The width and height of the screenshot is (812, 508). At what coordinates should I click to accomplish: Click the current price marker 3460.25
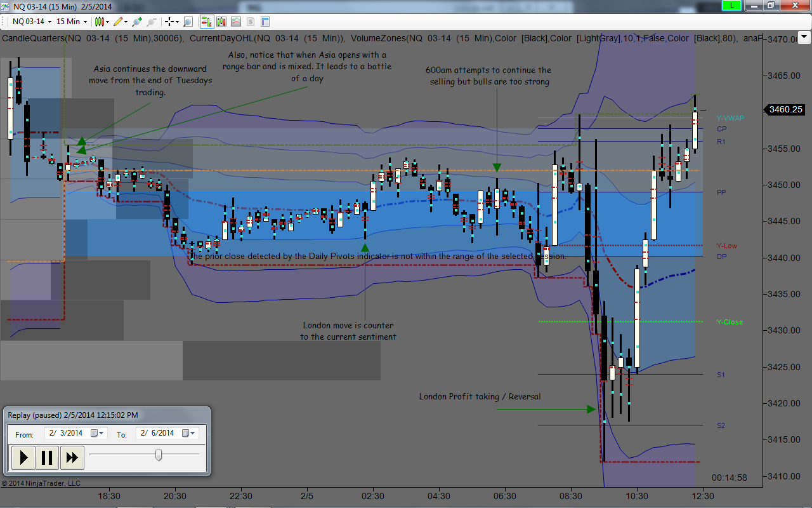787,110
